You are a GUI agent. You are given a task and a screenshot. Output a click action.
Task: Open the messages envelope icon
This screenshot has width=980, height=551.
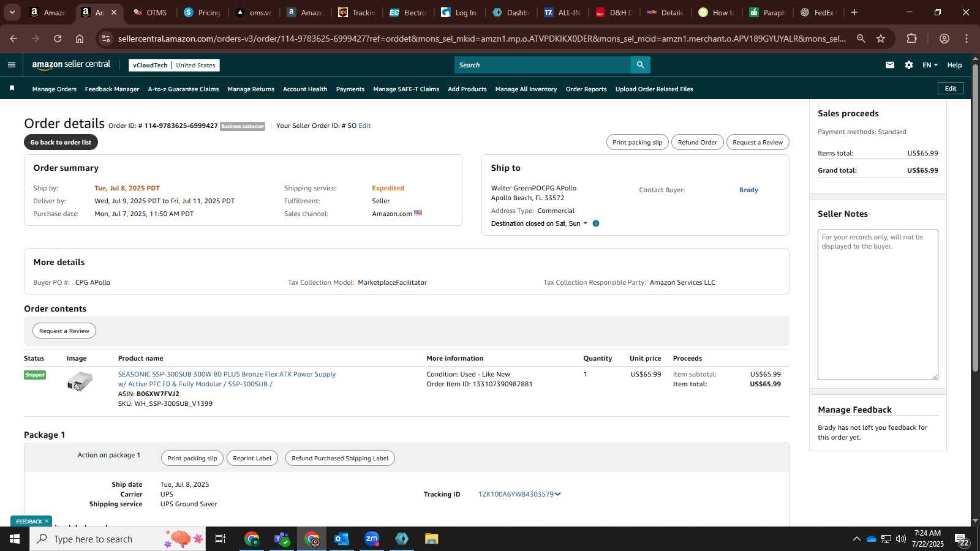889,65
